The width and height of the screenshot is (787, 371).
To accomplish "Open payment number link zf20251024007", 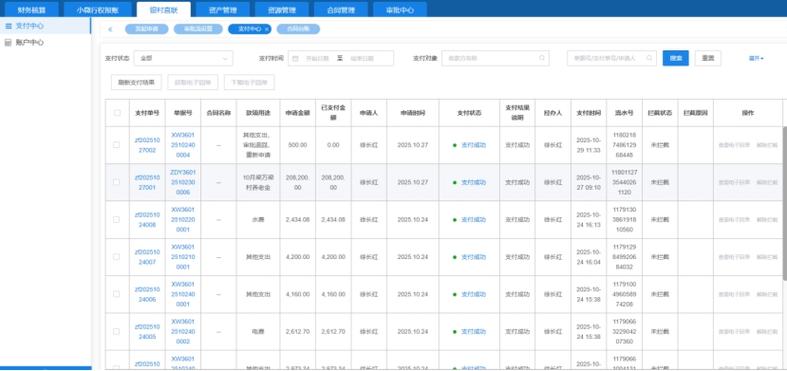I will pos(147,257).
